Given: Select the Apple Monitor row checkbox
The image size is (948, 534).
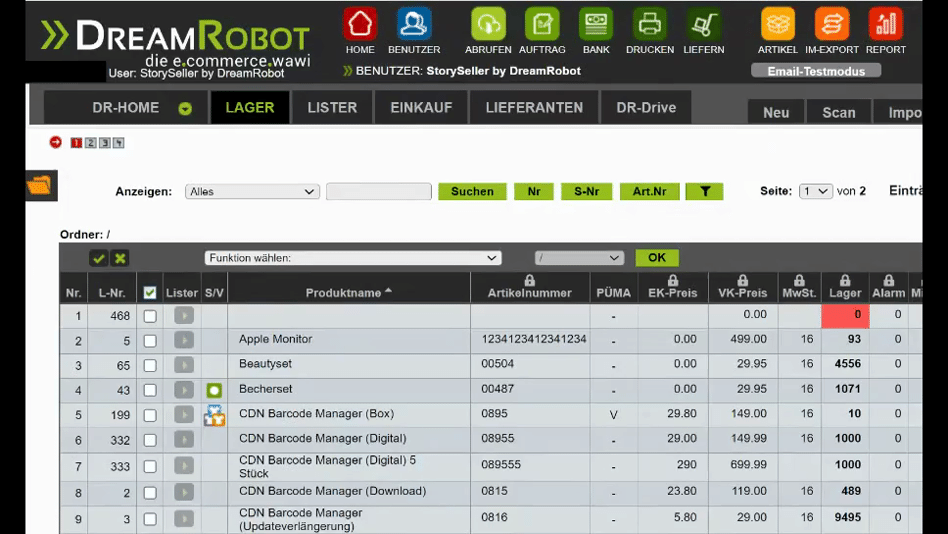Looking at the screenshot, I should click(150, 341).
